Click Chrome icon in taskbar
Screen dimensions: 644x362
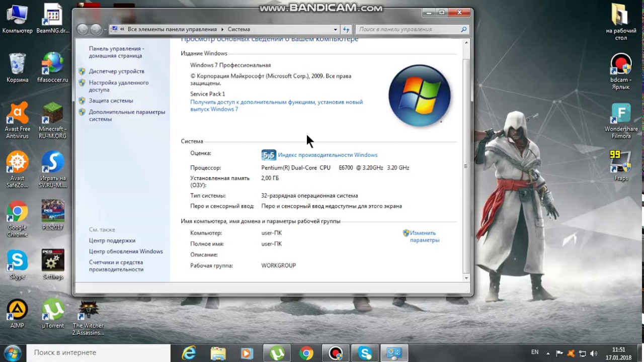(x=306, y=353)
